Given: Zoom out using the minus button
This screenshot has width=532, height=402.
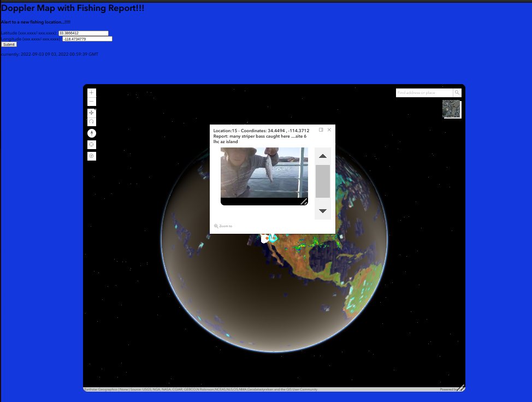Looking at the screenshot, I should (x=91, y=102).
